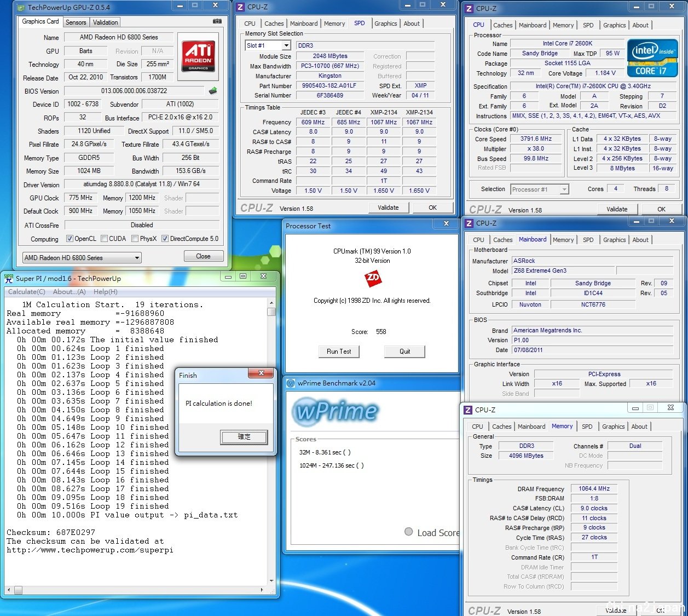Toggle the OpenCL checkbox in GPU-Z
The width and height of the screenshot is (688, 616).
[70, 239]
